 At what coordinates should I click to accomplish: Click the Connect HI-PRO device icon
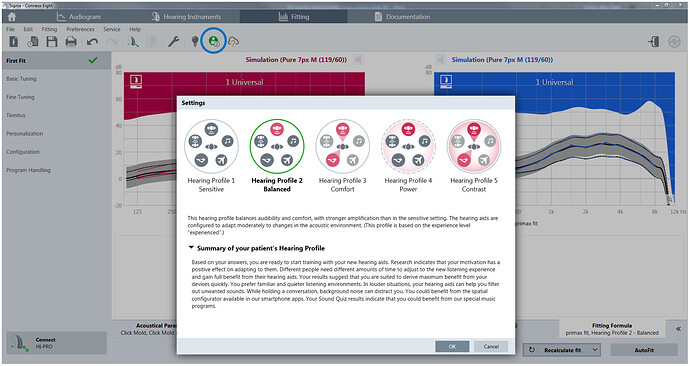tap(21, 343)
